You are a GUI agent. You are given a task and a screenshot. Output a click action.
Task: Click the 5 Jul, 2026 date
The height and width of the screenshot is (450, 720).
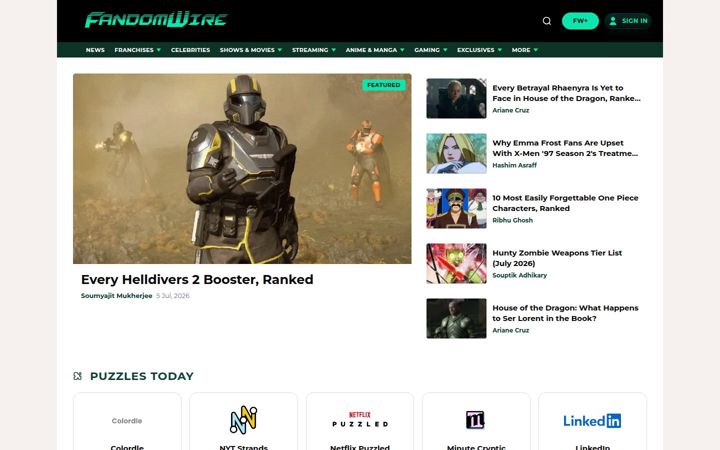(173, 296)
